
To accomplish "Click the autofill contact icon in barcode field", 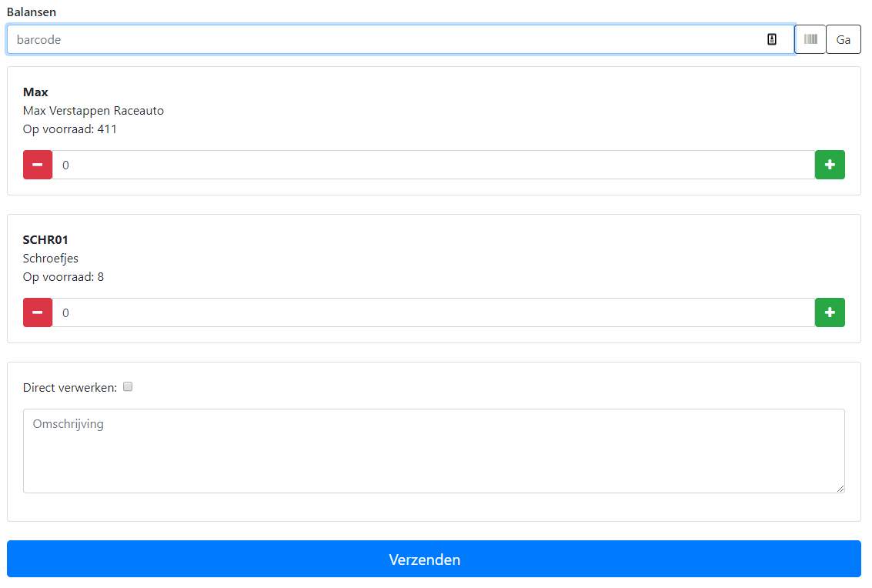I will point(772,39).
